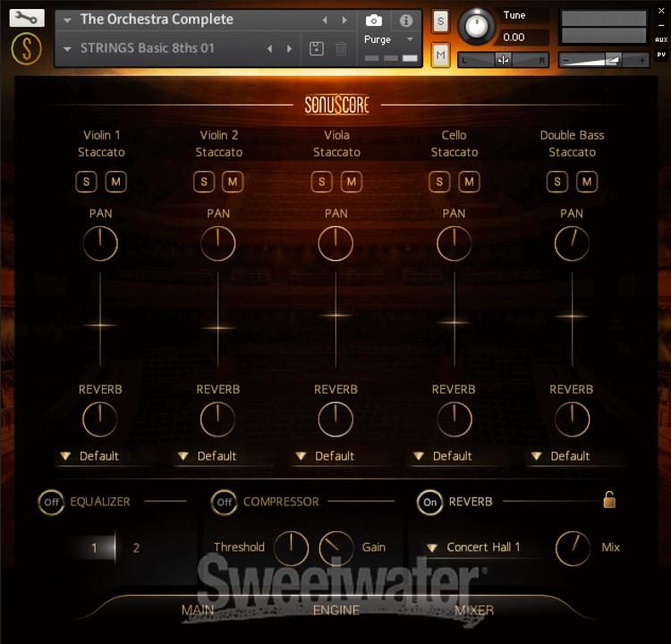Open the STRINGS Basic 8ths 01 snapshot dropdown
The image size is (671, 644).
pos(67,49)
